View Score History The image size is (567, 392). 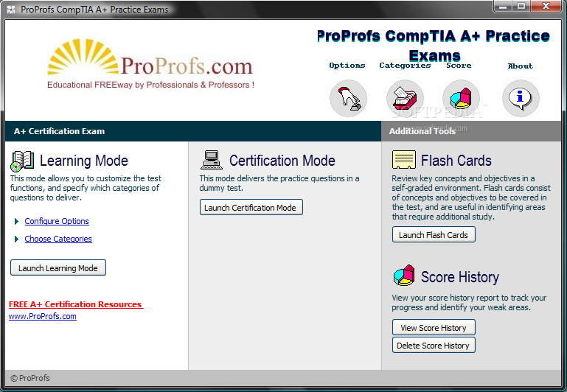coord(434,327)
